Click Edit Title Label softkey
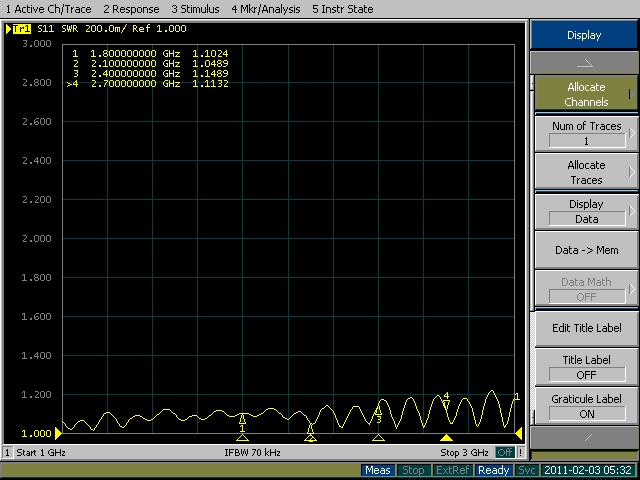640x480 pixels. click(x=586, y=328)
